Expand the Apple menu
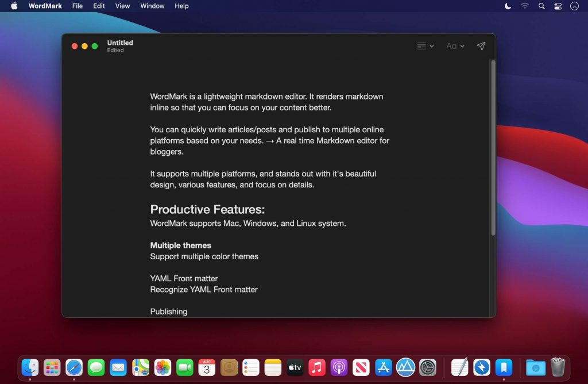The height and width of the screenshot is (384, 588). coord(14,6)
